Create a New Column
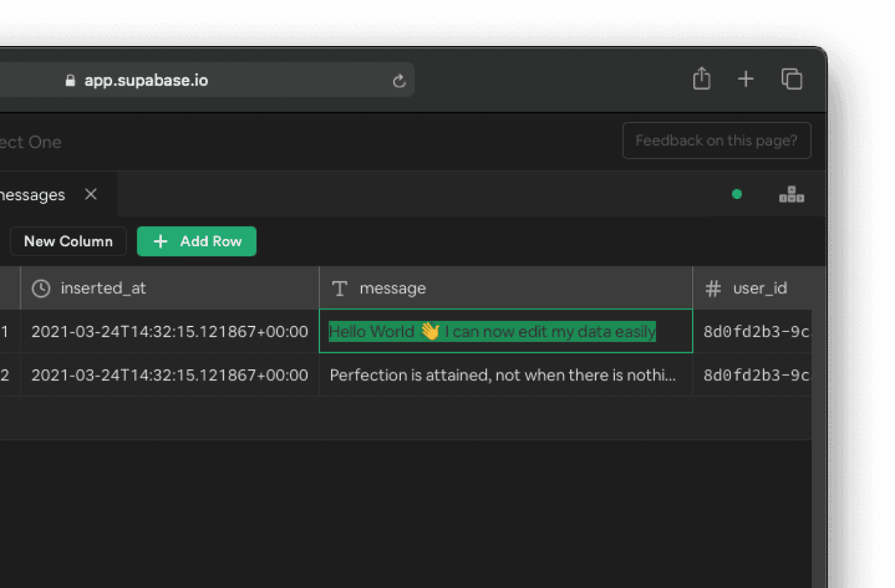Screen dimensions: 895x588 [x=68, y=241]
